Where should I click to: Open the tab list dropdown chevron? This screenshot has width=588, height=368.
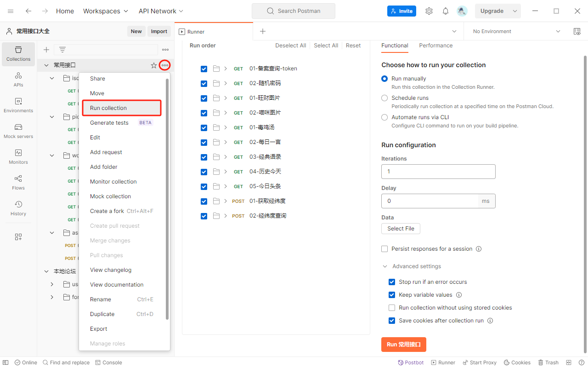point(454,31)
